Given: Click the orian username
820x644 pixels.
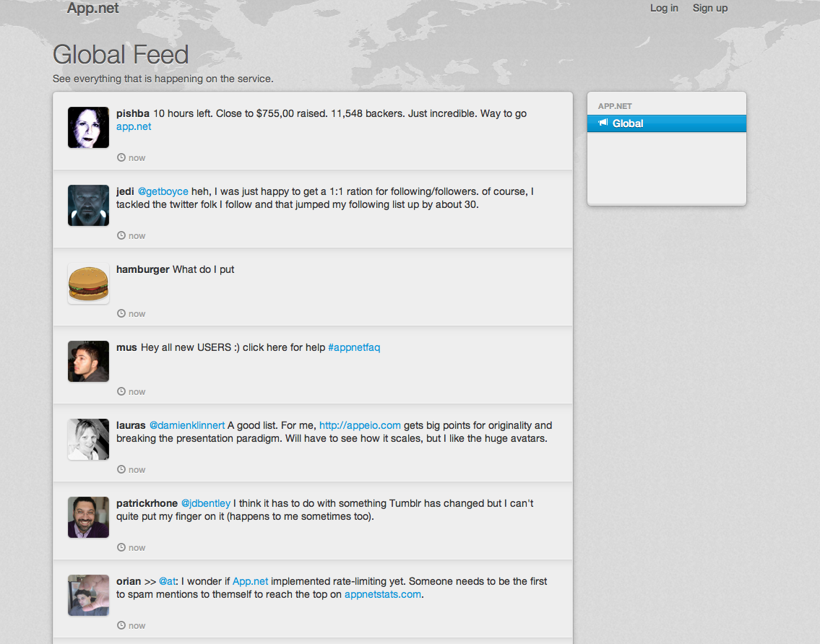Looking at the screenshot, I should click(129, 580).
